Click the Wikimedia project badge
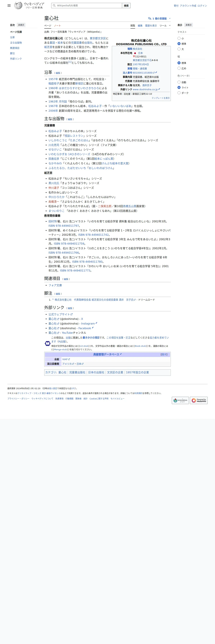215x644 pixels. 180,400
